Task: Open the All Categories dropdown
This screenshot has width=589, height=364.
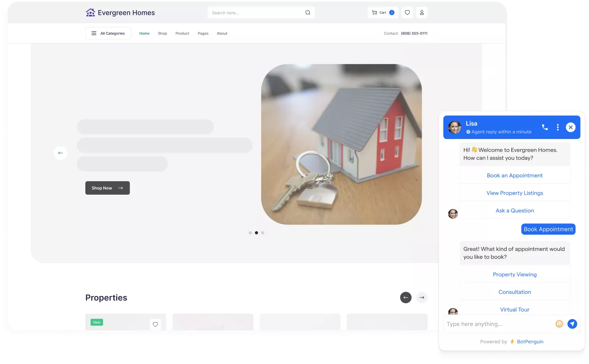Action: [x=108, y=33]
